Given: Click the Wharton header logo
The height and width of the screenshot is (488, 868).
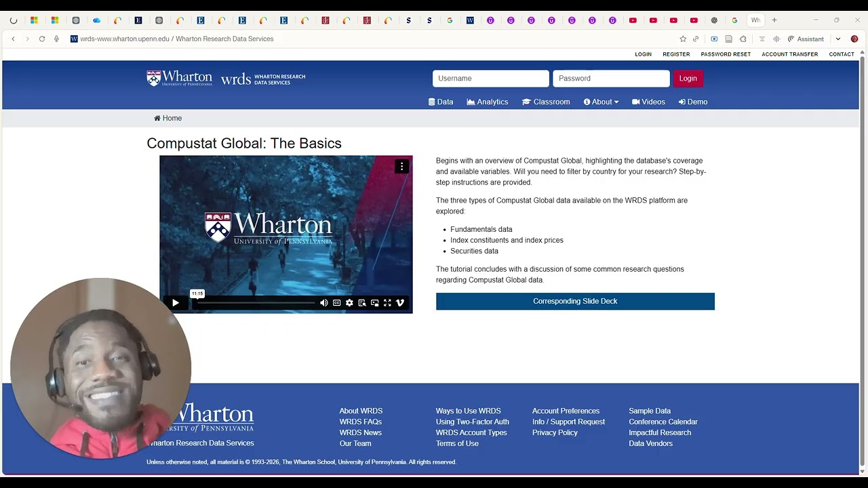Looking at the screenshot, I should [x=179, y=78].
